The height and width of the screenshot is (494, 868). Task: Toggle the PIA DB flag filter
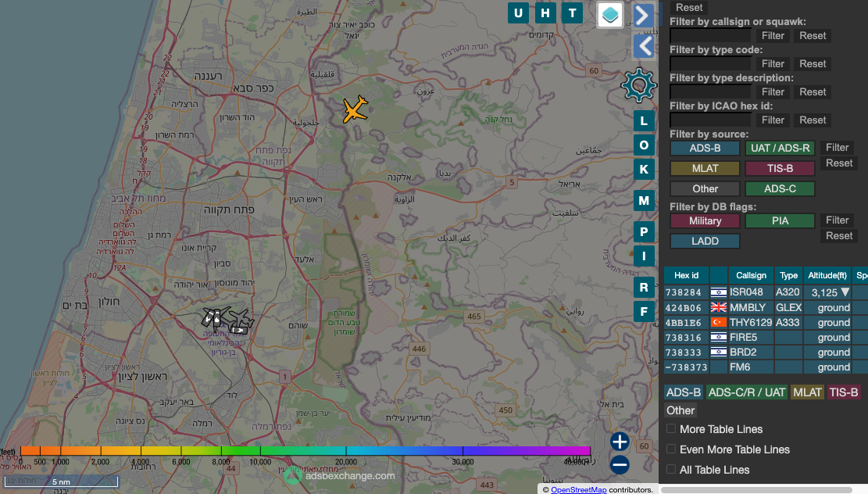[780, 221]
